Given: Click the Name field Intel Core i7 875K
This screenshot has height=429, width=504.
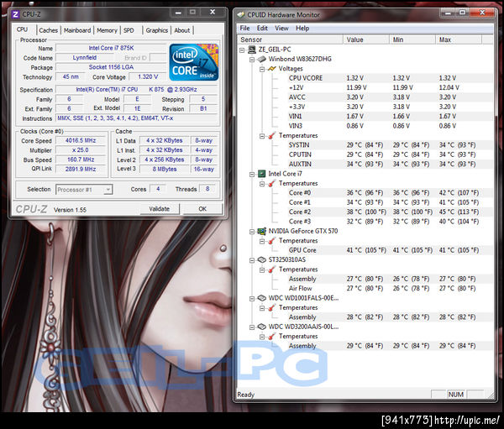Looking at the screenshot, I should 111,48.
